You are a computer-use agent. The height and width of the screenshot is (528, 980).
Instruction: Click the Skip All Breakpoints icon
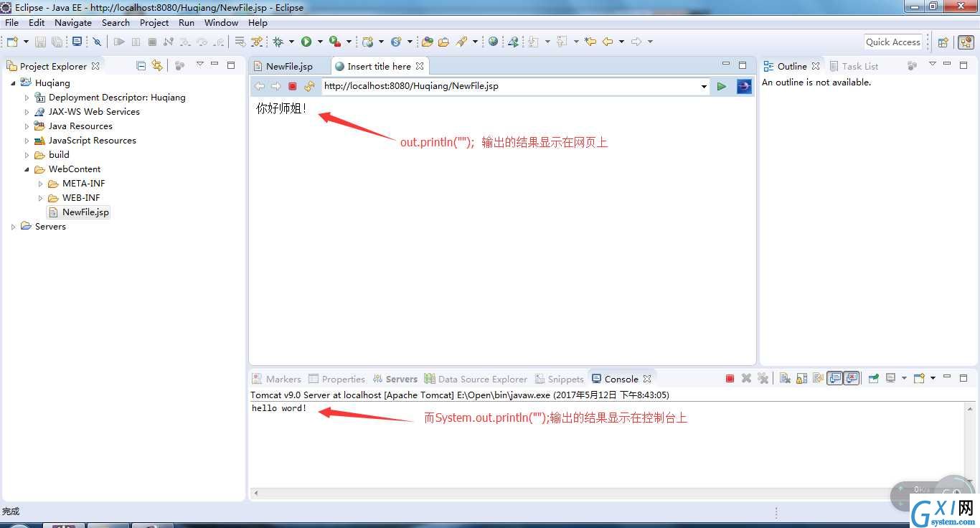tap(97, 42)
